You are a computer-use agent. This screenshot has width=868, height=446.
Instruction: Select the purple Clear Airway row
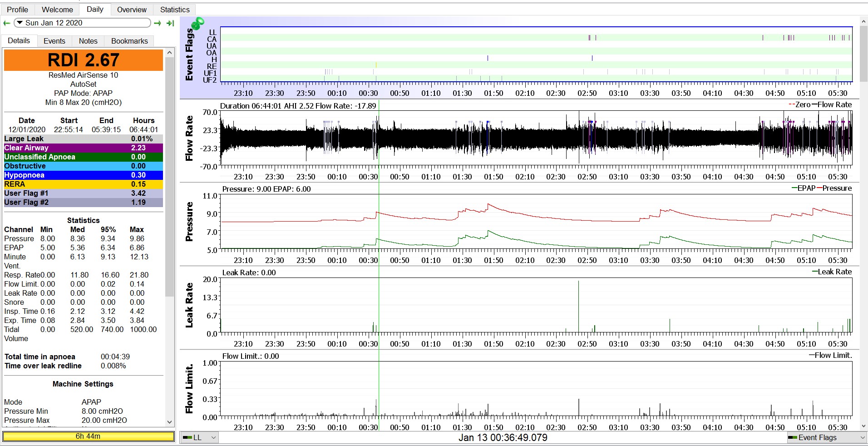[84, 148]
